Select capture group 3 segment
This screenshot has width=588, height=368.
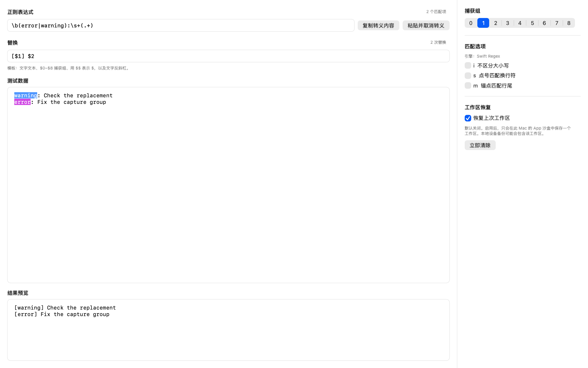(508, 23)
